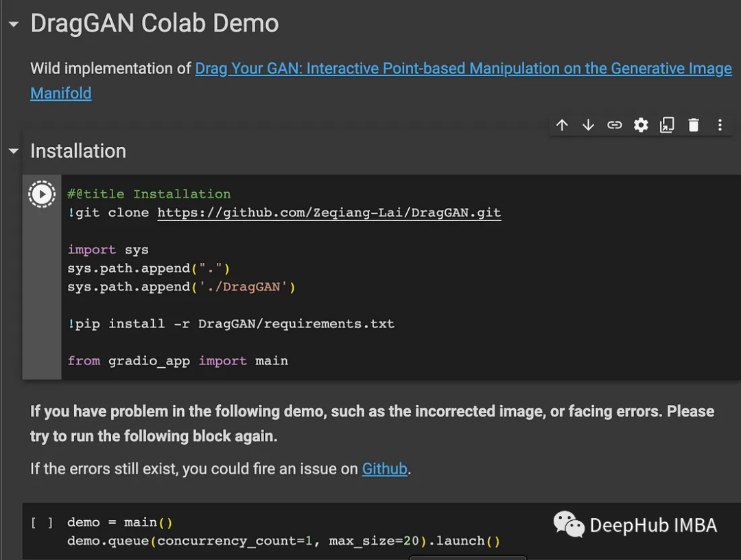741x560 pixels.
Task: Delete cell with trash icon
Action: point(693,125)
